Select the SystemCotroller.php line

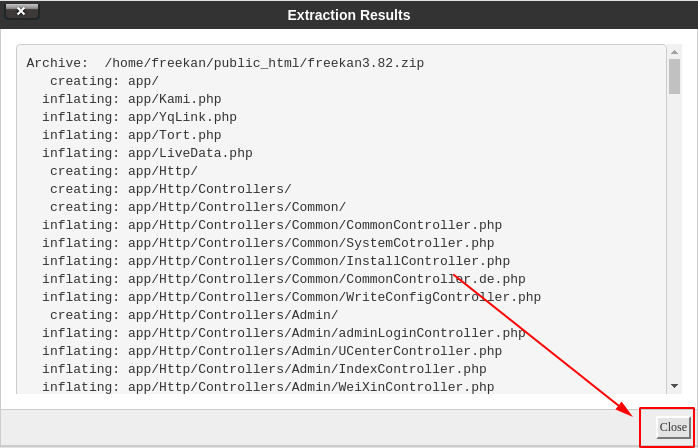click(268, 243)
